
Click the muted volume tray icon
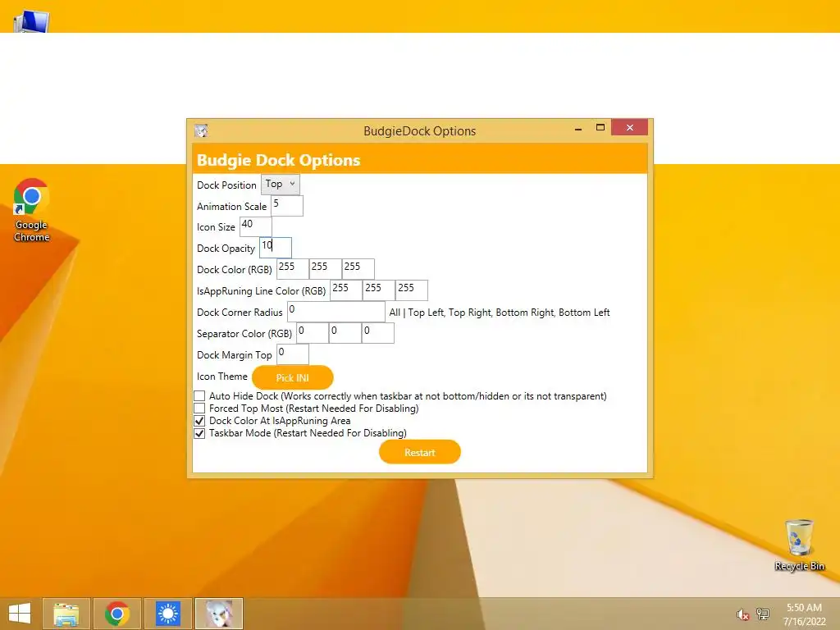tap(742, 614)
